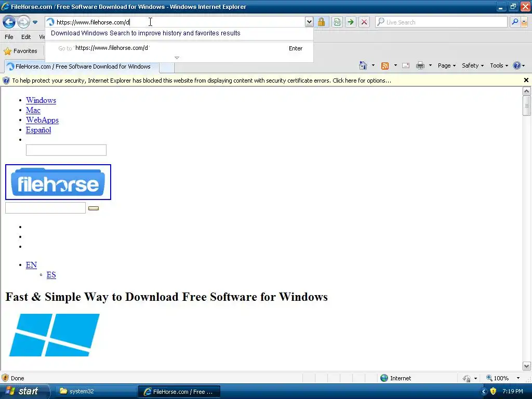Select the ES language link
532x399 pixels.
click(51, 275)
